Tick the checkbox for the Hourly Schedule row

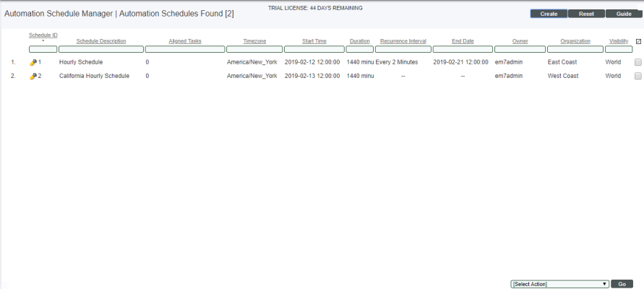point(637,63)
